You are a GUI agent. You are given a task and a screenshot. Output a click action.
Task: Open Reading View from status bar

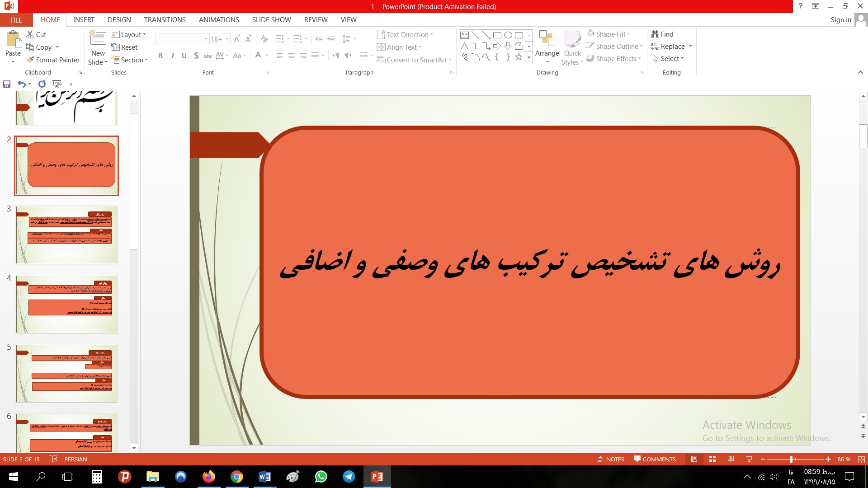731,459
